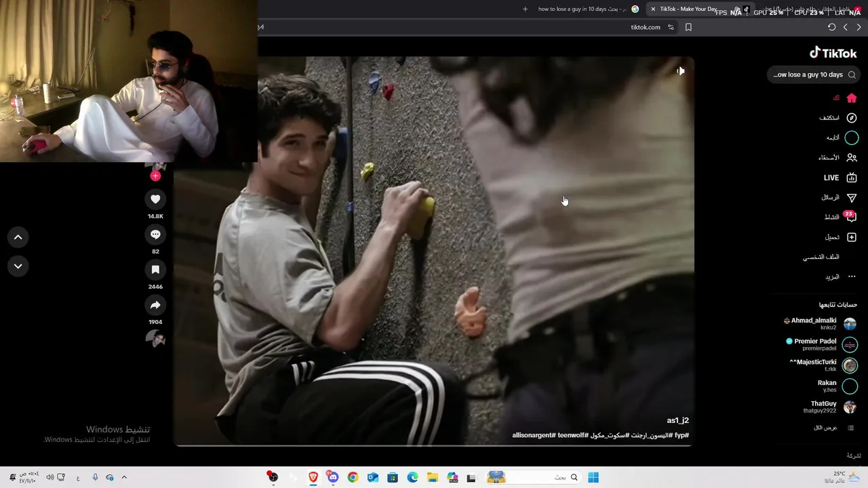
Task: Go to previous video with up arrow
Action: coord(18,237)
